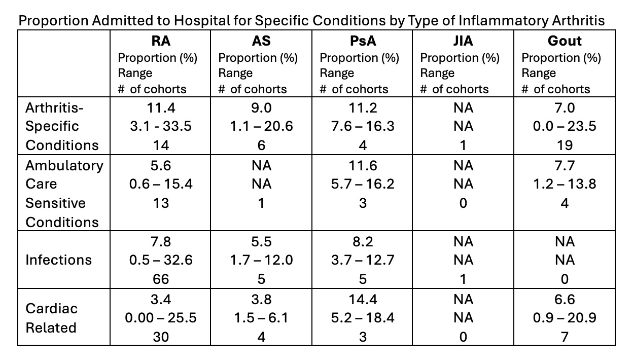
Task: Click the RA Infections cohort count 66
Action: 161,279
